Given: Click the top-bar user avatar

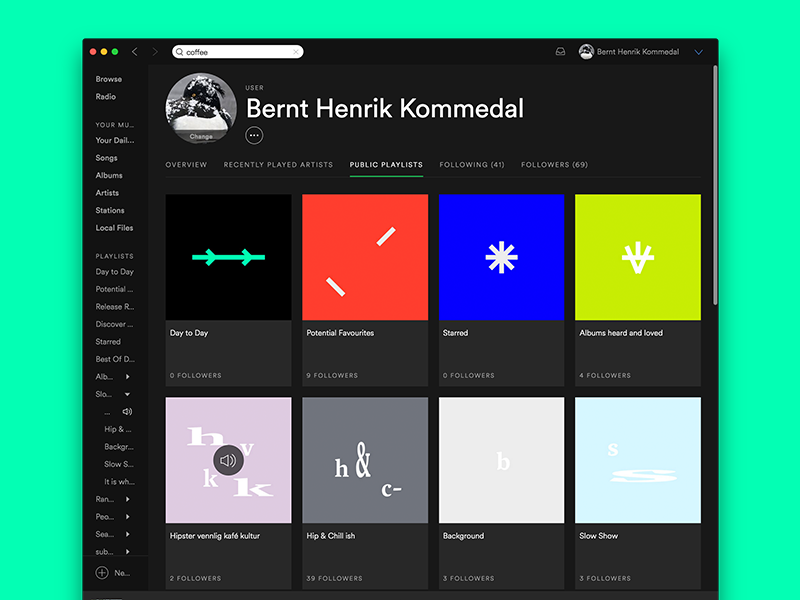Looking at the screenshot, I should [586, 52].
